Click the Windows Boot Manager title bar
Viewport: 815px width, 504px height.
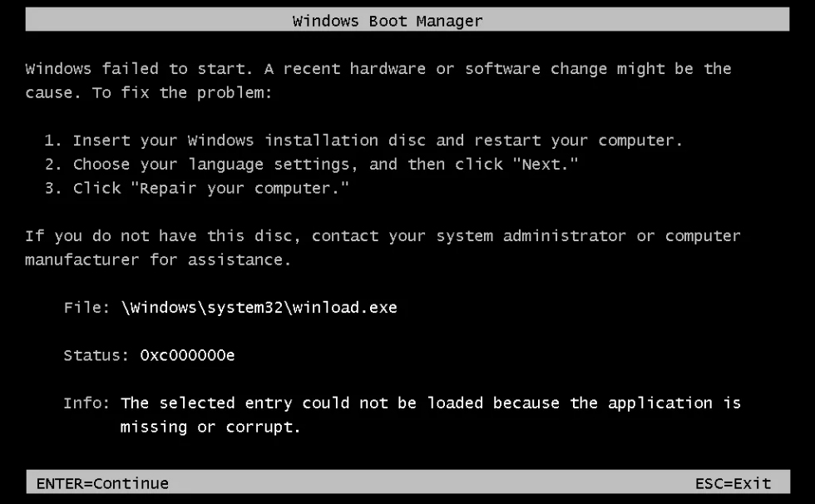click(407, 20)
